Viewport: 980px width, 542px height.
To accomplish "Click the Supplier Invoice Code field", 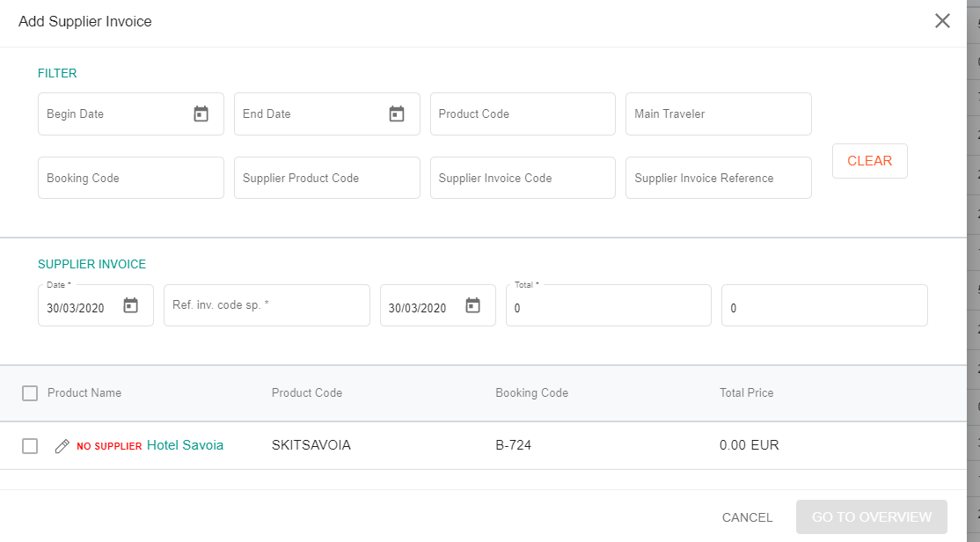I will point(523,178).
